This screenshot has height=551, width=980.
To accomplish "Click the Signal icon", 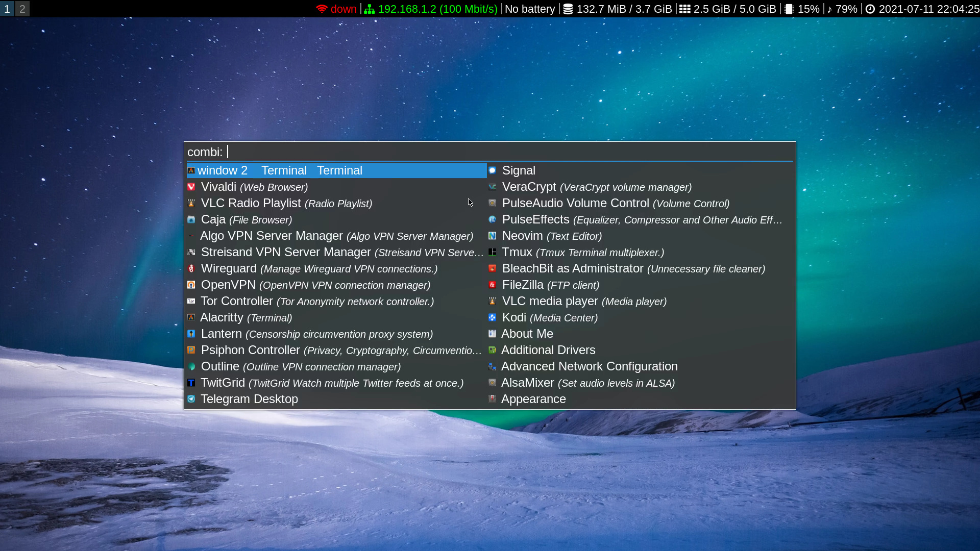I will [x=493, y=170].
